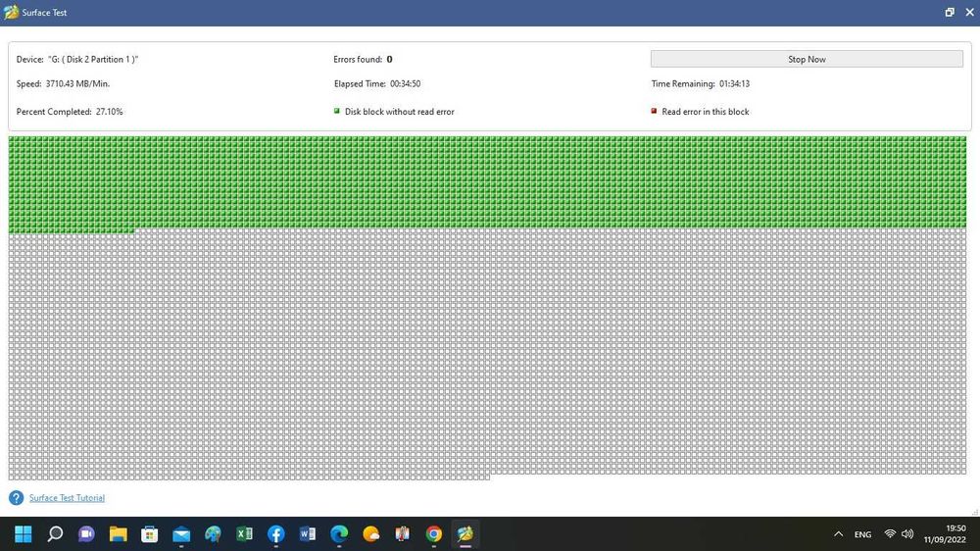Open the Teams Chat taskbar icon

point(86,534)
